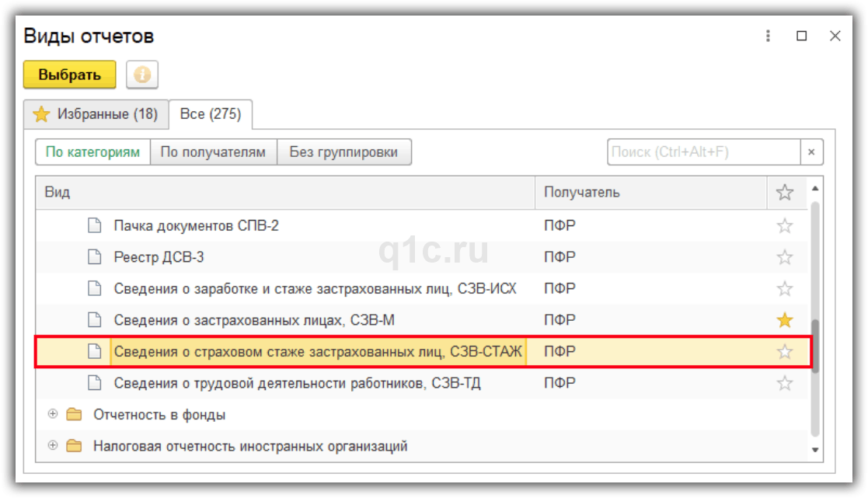Expand the Отчетность в фонды folder
Viewport: 868px width, 498px height.
(53, 414)
